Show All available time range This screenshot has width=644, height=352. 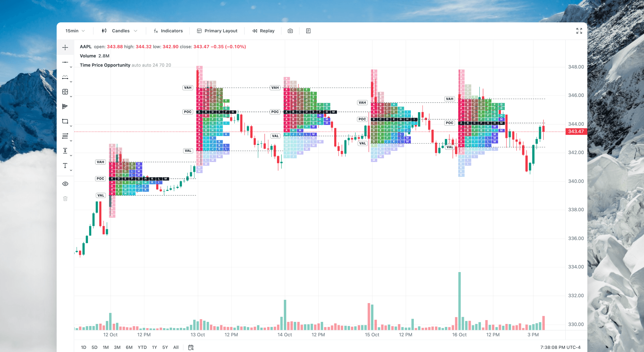coord(176,347)
